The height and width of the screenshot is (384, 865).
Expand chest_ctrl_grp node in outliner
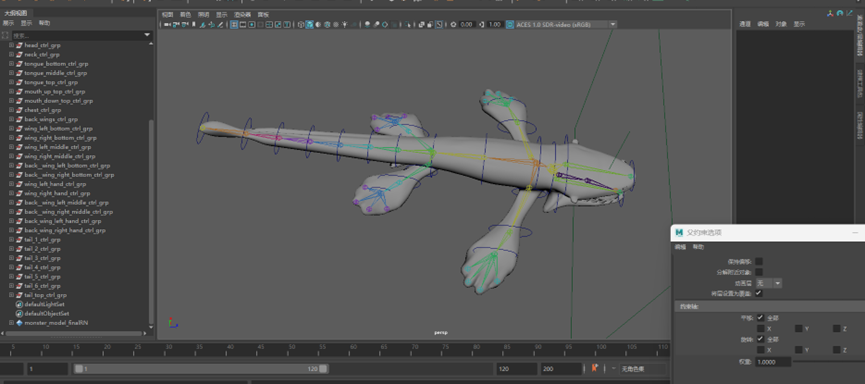tap(11, 110)
